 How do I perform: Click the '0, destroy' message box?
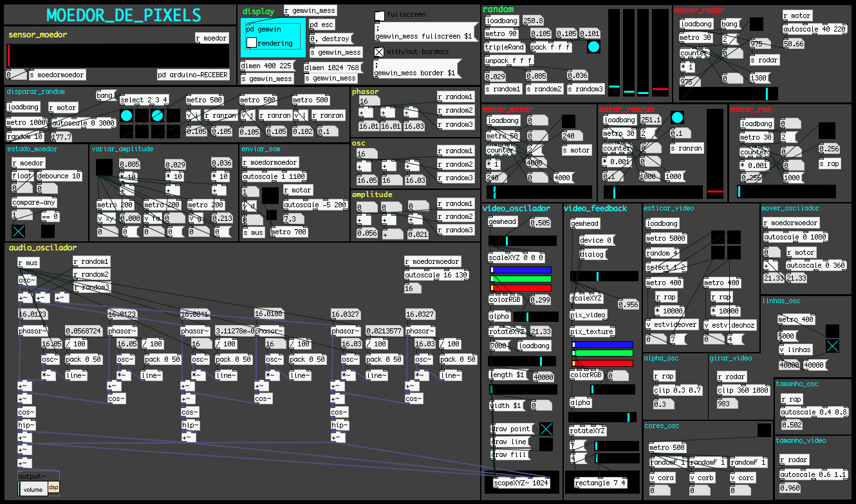click(331, 39)
